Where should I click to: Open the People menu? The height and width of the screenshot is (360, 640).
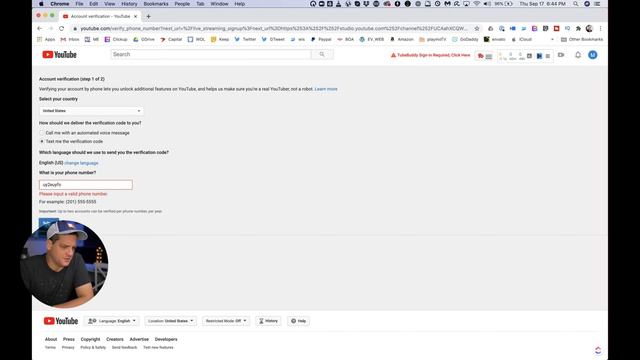(182, 4)
